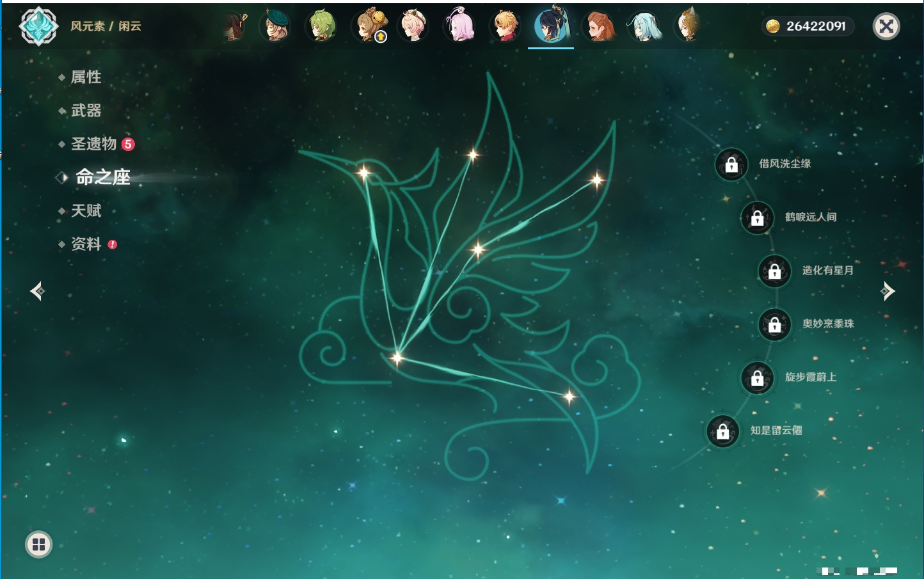Go to the previous character with left arrow
The image size is (924, 579).
coord(37,291)
